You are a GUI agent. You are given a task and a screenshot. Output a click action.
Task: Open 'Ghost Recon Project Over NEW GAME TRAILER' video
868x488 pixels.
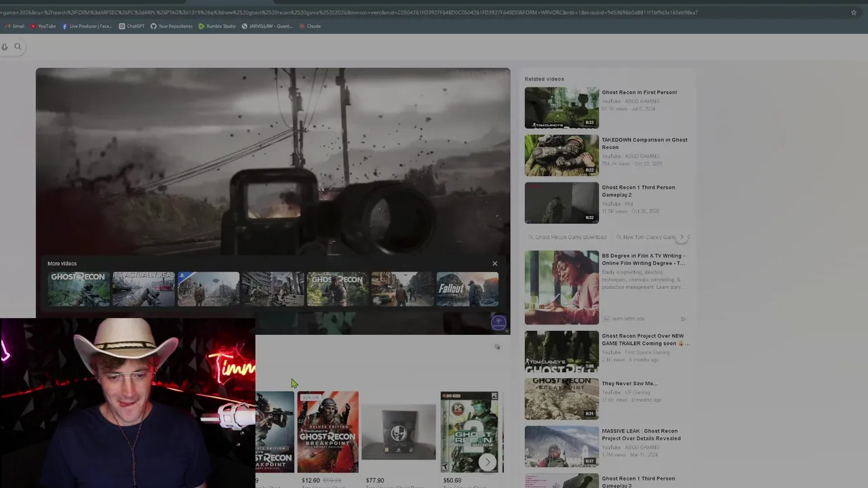coord(646,340)
